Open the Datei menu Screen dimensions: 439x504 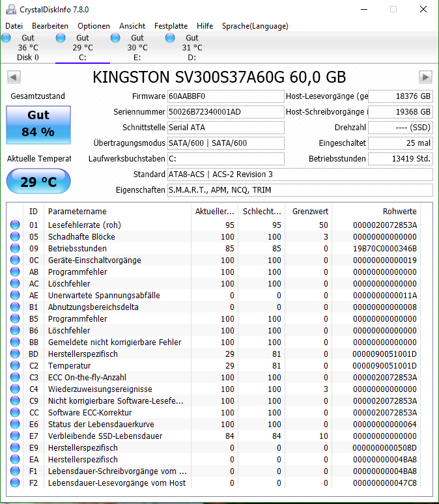[x=14, y=26]
